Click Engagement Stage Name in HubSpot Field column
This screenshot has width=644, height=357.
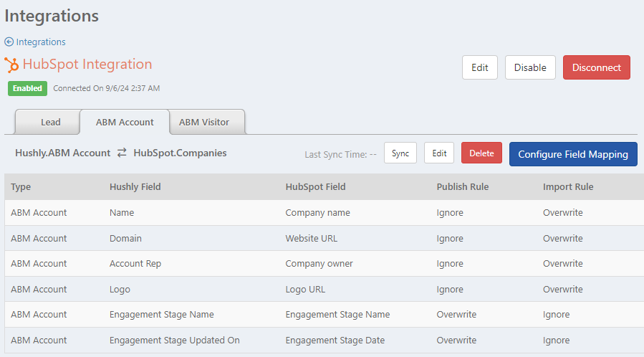coord(337,315)
